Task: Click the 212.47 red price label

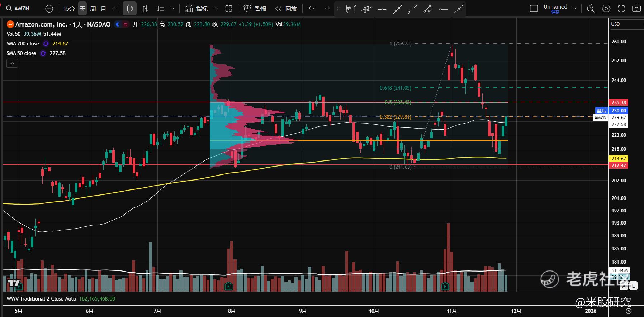Action: (x=619, y=165)
